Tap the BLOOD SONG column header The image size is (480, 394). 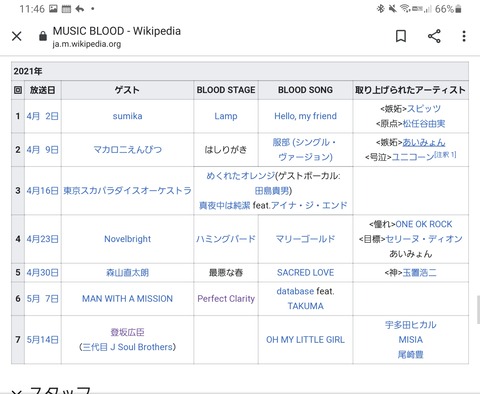coord(305,90)
